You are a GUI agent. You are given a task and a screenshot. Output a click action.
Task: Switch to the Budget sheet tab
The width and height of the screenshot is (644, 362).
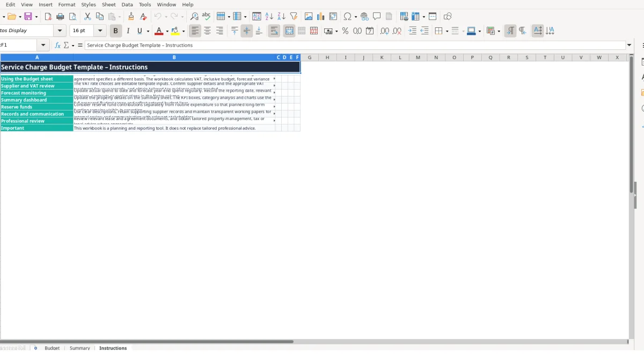point(52,348)
